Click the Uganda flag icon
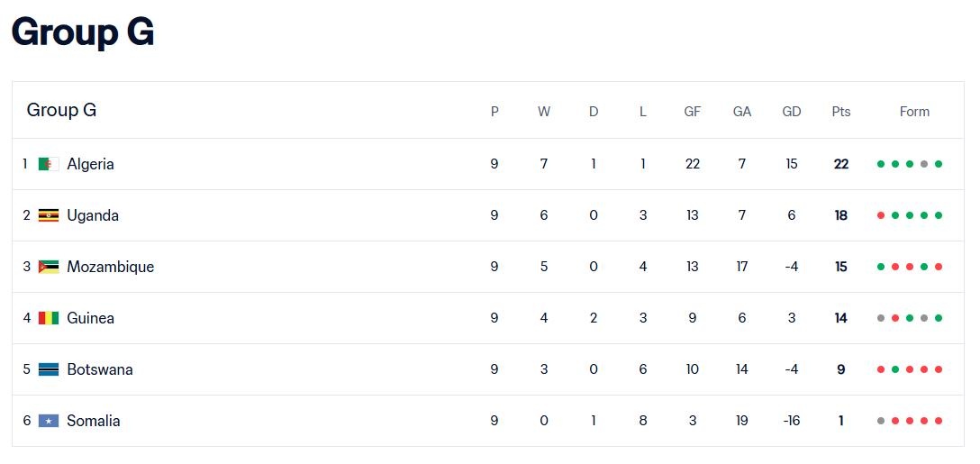 point(49,215)
